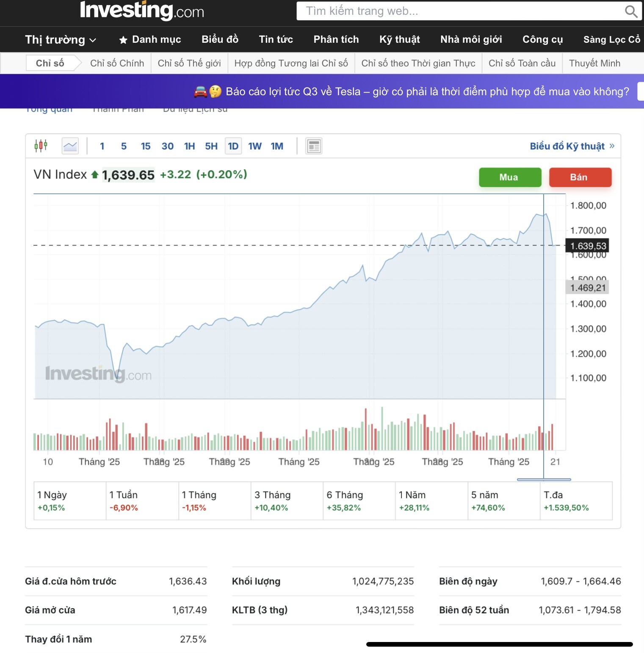The height and width of the screenshot is (653, 644).
Task: Click Giá đ.cửa hôm trước value 1,636.43
Action: pyautogui.click(x=188, y=581)
